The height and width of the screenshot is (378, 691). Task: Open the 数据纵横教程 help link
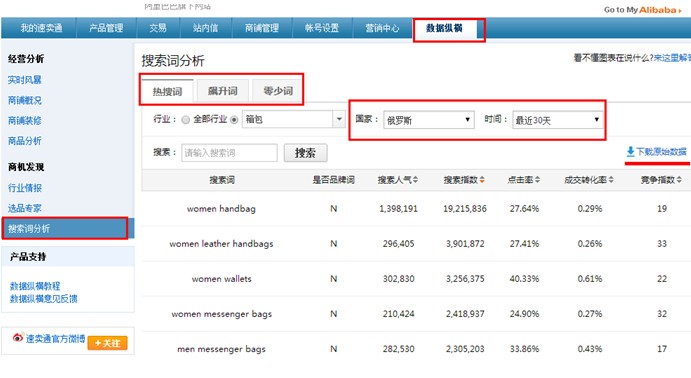point(35,286)
